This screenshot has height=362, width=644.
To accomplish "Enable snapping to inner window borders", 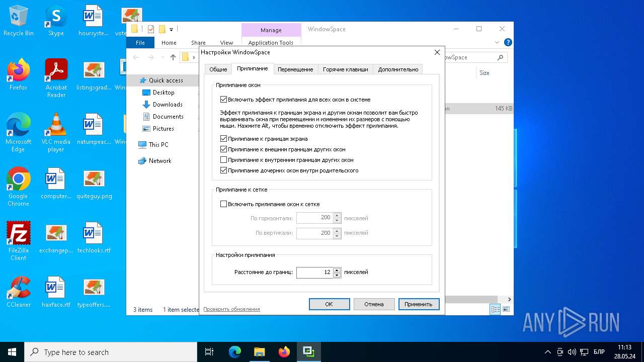I will [287, 160].
